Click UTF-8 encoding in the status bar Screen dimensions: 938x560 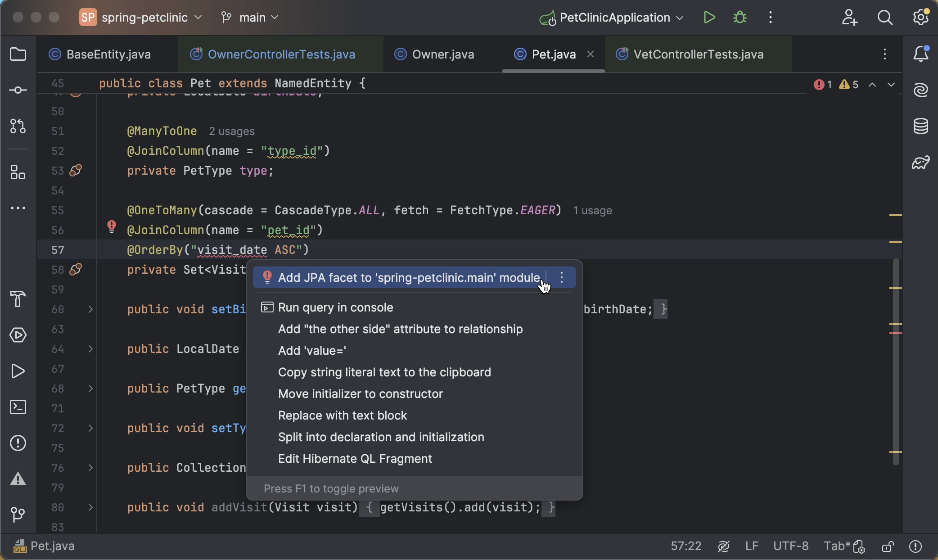pos(791,546)
